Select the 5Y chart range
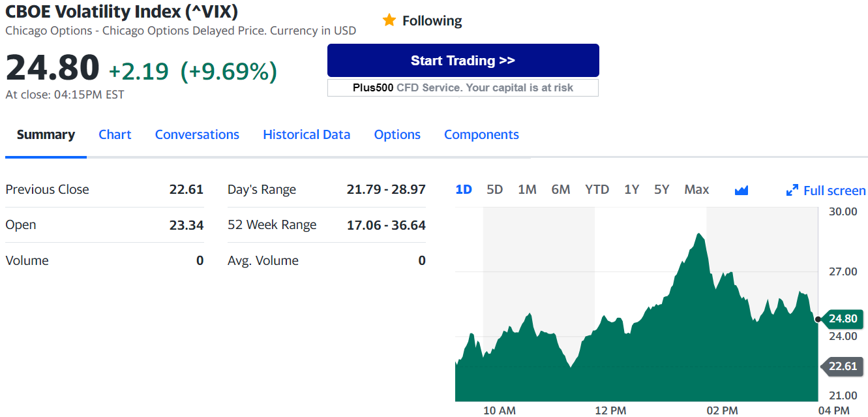 [662, 189]
